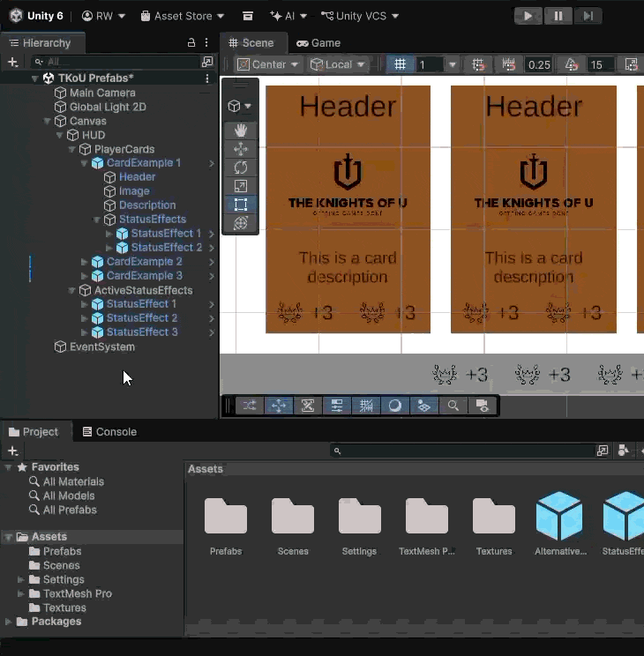Select the Transform tool

coord(240,223)
